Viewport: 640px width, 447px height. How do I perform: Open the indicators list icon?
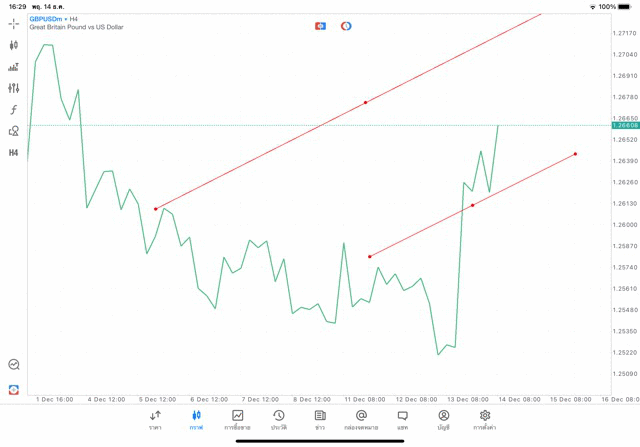(14, 67)
